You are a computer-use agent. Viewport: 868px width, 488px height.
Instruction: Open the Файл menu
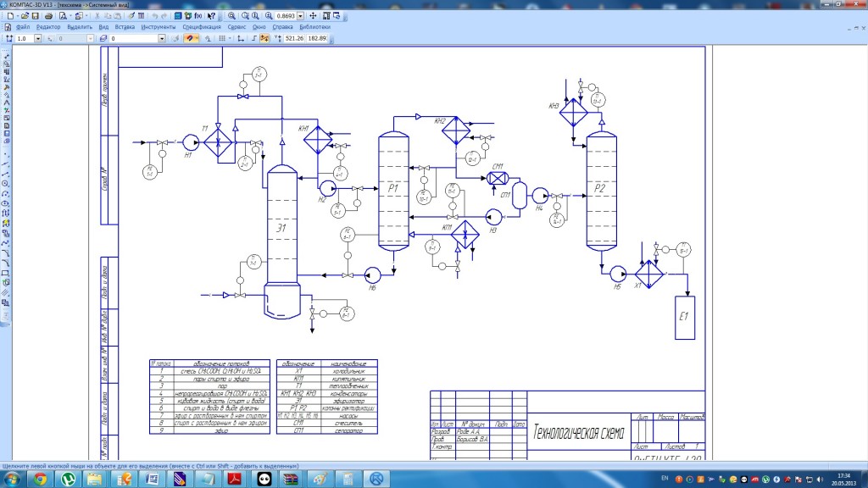tap(23, 26)
